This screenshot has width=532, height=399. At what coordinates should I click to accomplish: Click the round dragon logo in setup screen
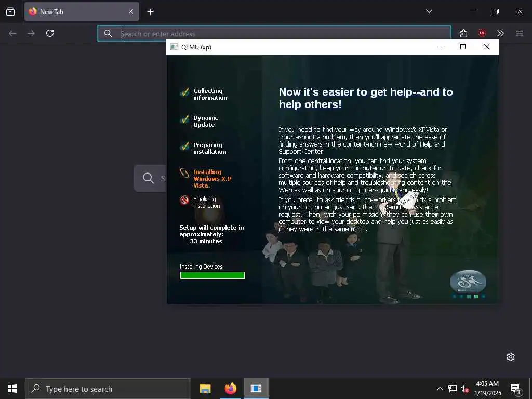coord(468,281)
